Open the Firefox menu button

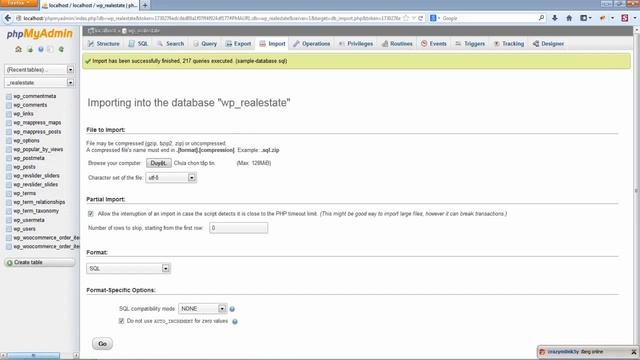click(19, 3)
